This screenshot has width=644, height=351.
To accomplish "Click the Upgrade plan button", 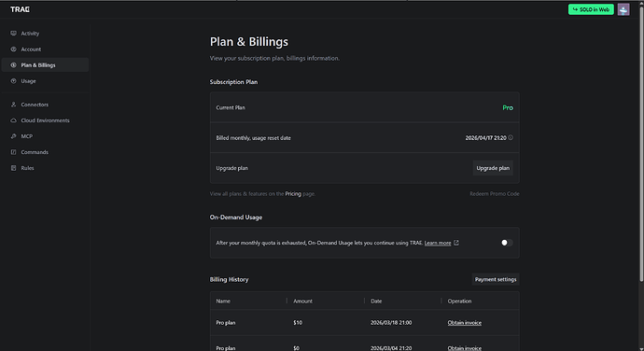I will click(493, 168).
